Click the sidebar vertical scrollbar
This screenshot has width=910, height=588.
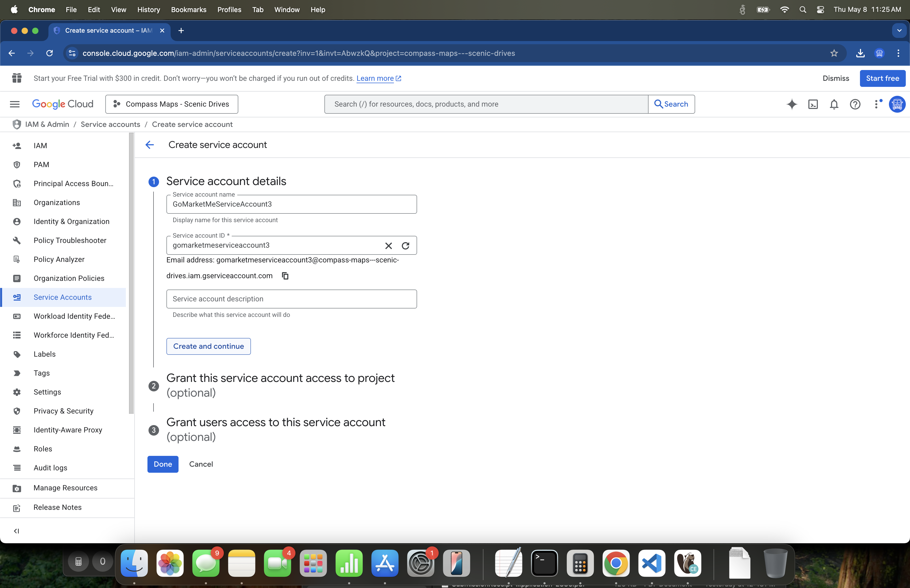[x=131, y=273]
